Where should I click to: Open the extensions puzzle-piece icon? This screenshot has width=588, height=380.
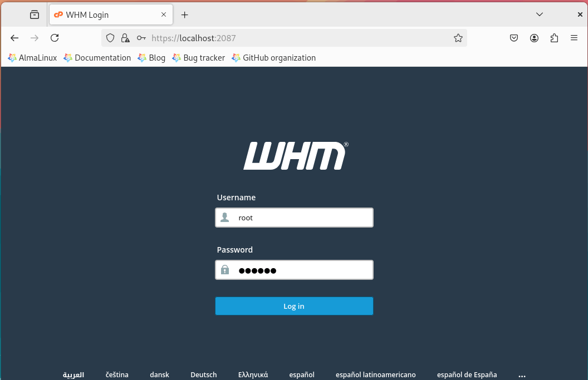554,38
